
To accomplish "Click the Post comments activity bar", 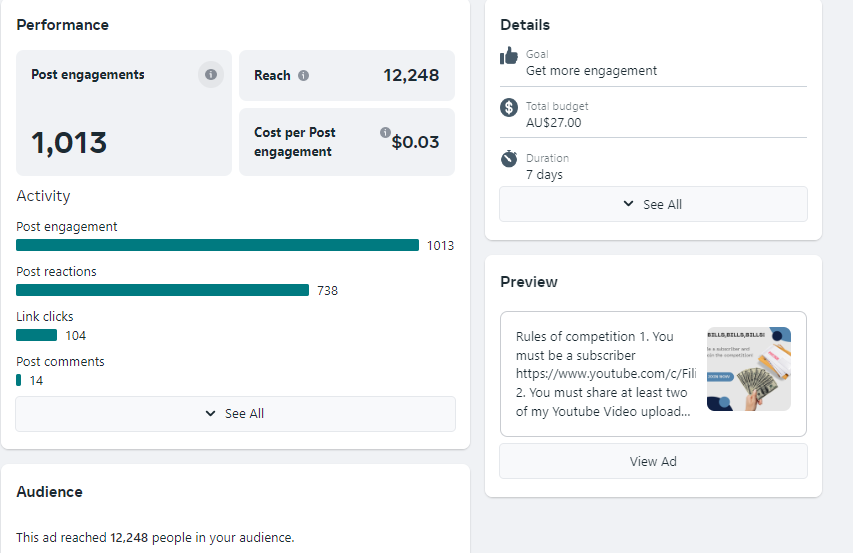I will [19, 380].
